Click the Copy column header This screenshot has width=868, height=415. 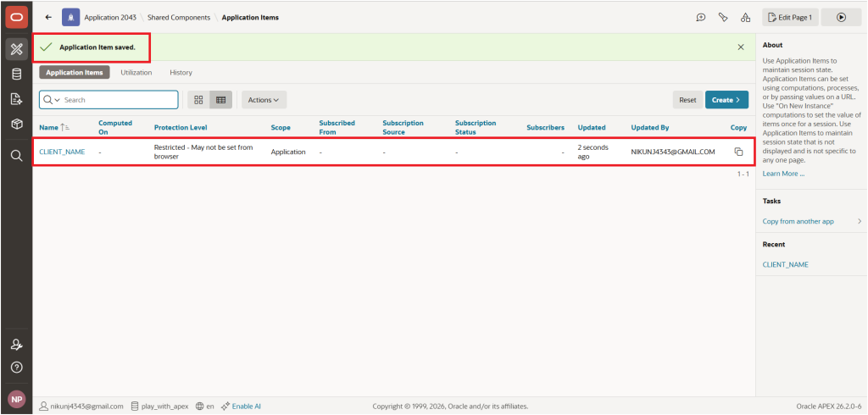pos(738,127)
